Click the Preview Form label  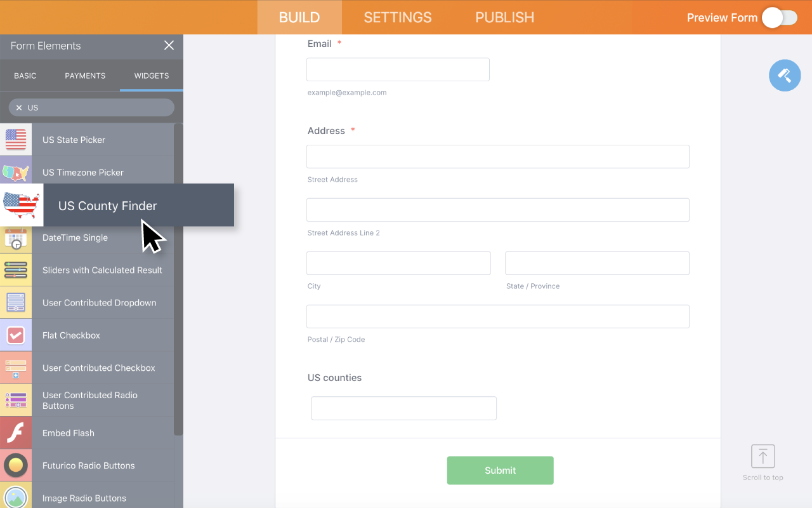[x=722, y=18]
